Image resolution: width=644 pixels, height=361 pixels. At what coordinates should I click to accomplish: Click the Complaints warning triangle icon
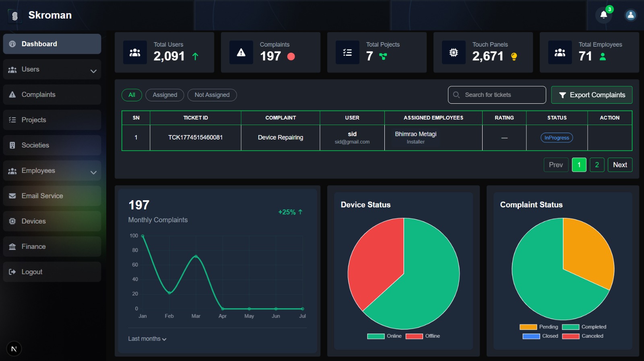(241, 53)
